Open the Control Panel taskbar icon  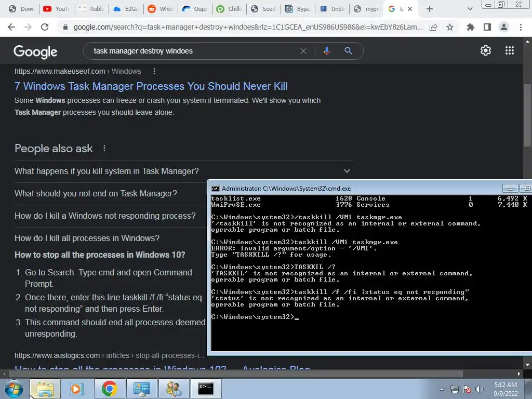click(x=141, y=389)
